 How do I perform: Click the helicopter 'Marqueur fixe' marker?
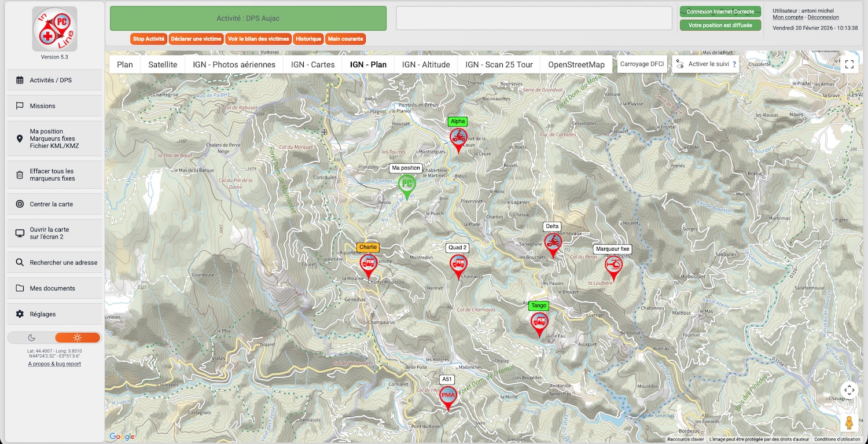pyautogui.click(x=613, y=266)
